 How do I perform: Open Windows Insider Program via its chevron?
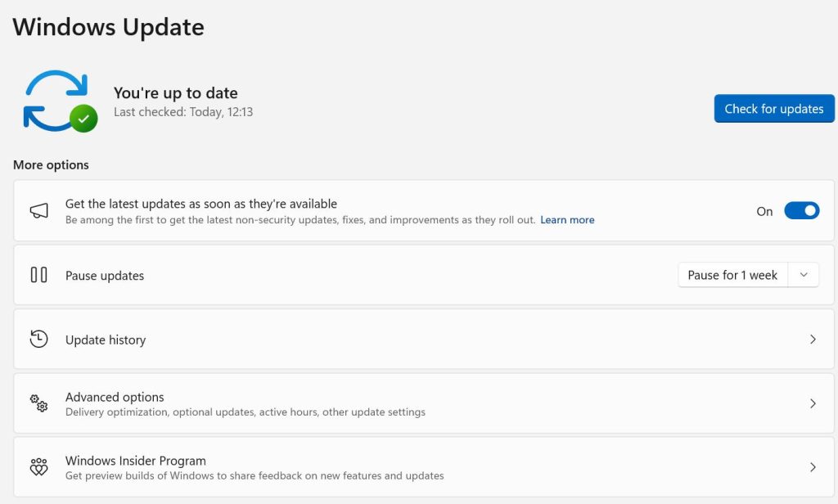click(x=812, y=467)
